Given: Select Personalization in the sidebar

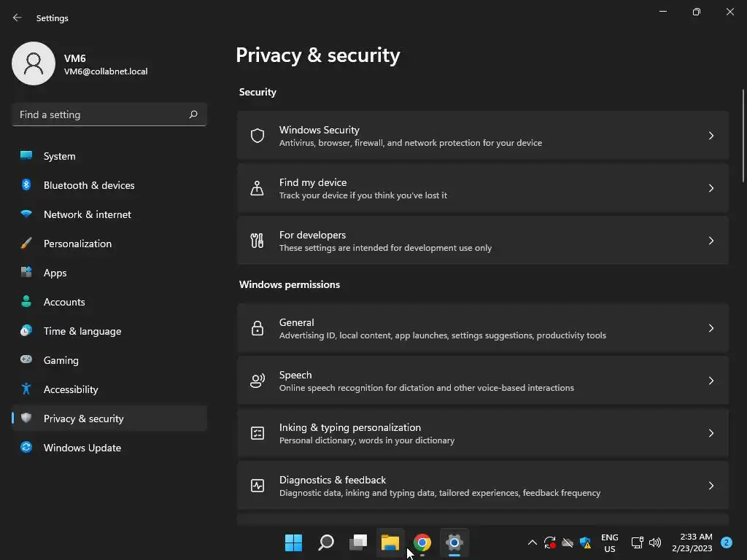Looking at the screenshot, I should (x=109, y=244).
